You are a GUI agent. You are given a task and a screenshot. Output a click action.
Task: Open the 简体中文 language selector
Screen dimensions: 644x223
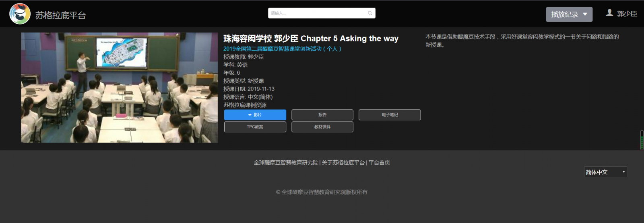pos(605,172)
